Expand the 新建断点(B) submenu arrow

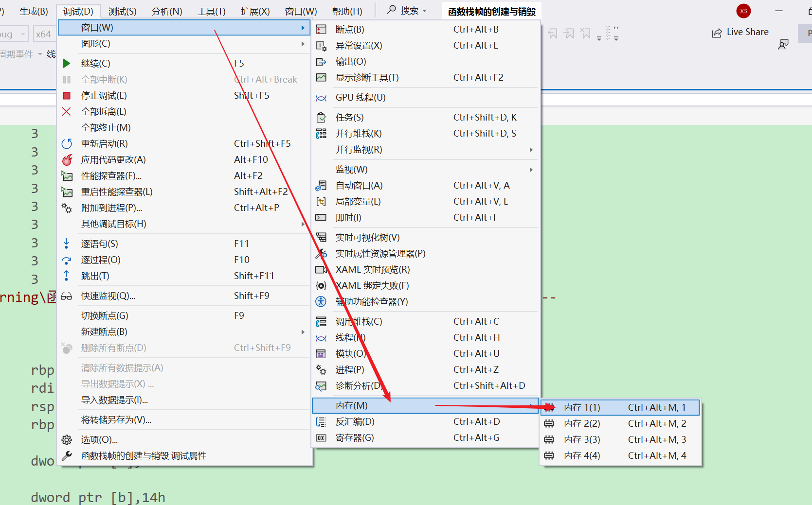click(303, 332)
